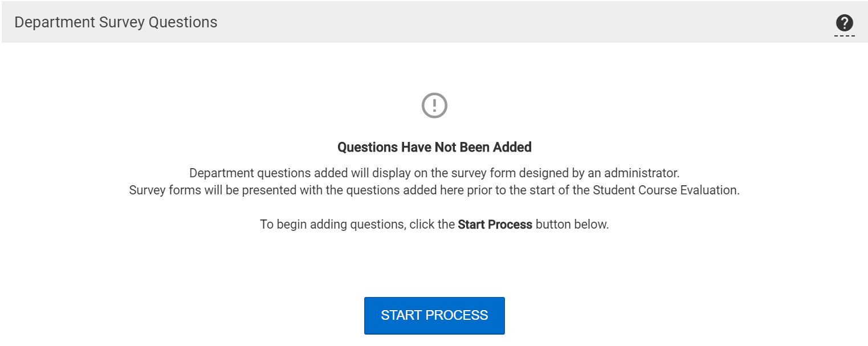
Task: Click empty area of gray header bar
Action: [x=513, y=23]
